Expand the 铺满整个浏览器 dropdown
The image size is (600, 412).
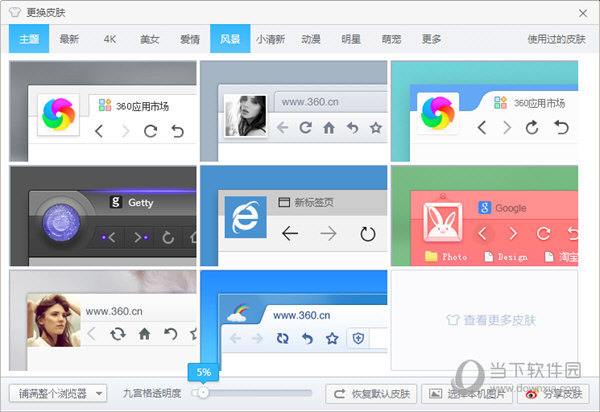pyautogui.click(x=58, y=393)
